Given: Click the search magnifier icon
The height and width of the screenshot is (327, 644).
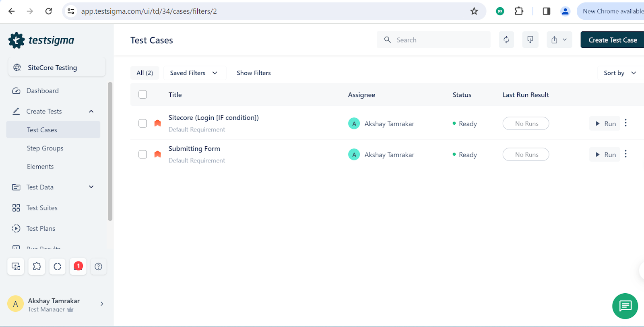Looking at the screenshot, I should click(x=388, y=40).
